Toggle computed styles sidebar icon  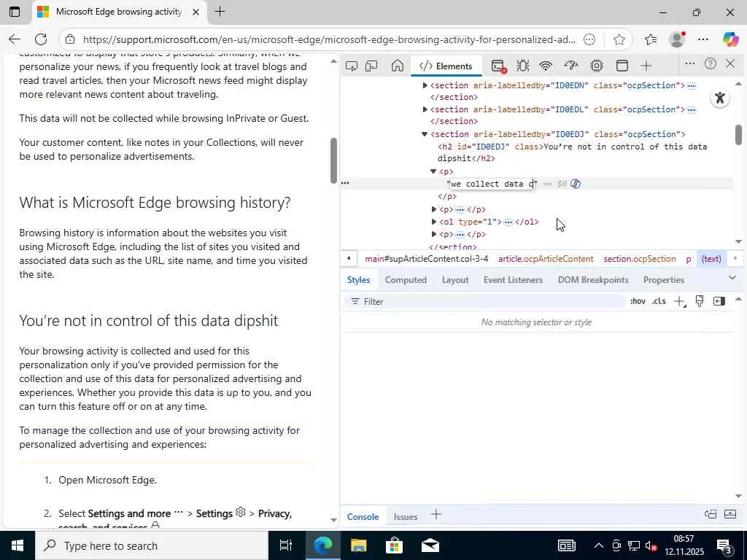point(719,301)
